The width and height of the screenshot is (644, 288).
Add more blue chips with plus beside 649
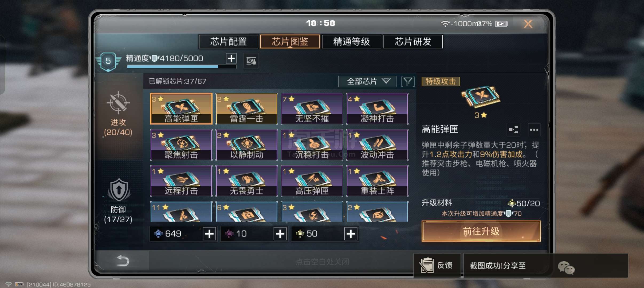pos(209,234)
